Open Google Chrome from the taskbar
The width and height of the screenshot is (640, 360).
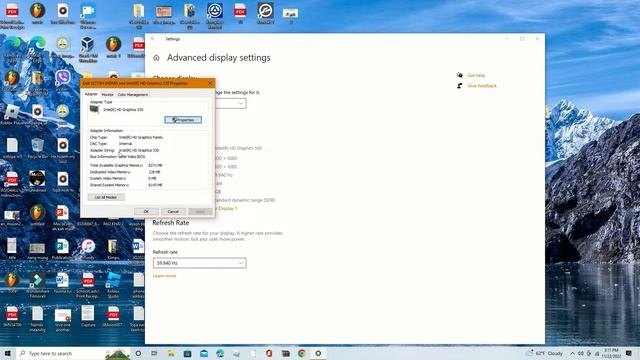tap(302, 353)
